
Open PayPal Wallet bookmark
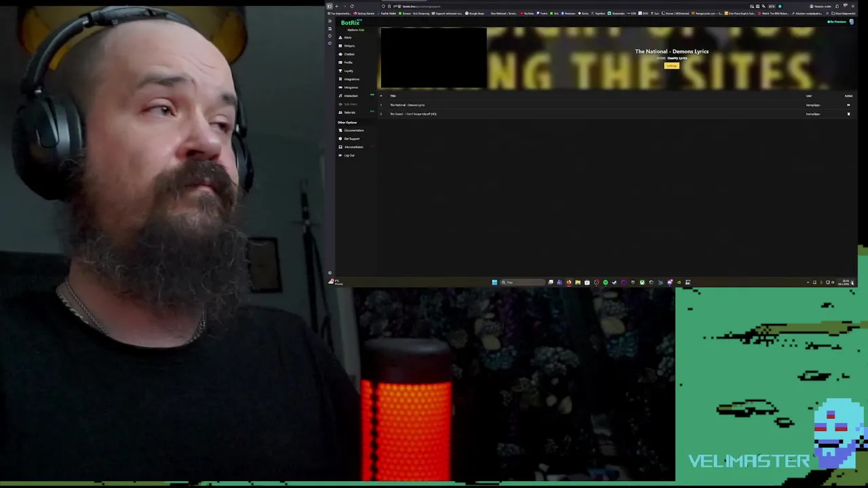pyautogui.click(x=387, y=13)
